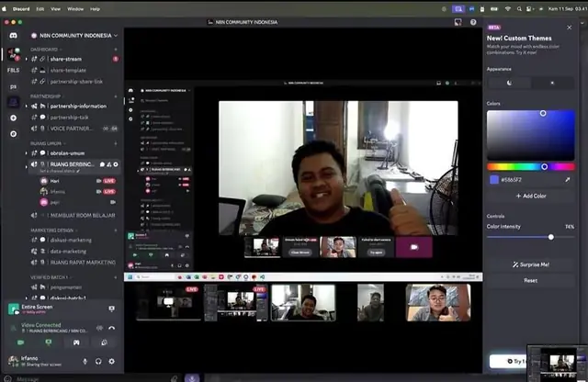Create channel with plus beside DASHBOARD
The width and height of the screenshot is (588, 382).
[x=116, y=49]
